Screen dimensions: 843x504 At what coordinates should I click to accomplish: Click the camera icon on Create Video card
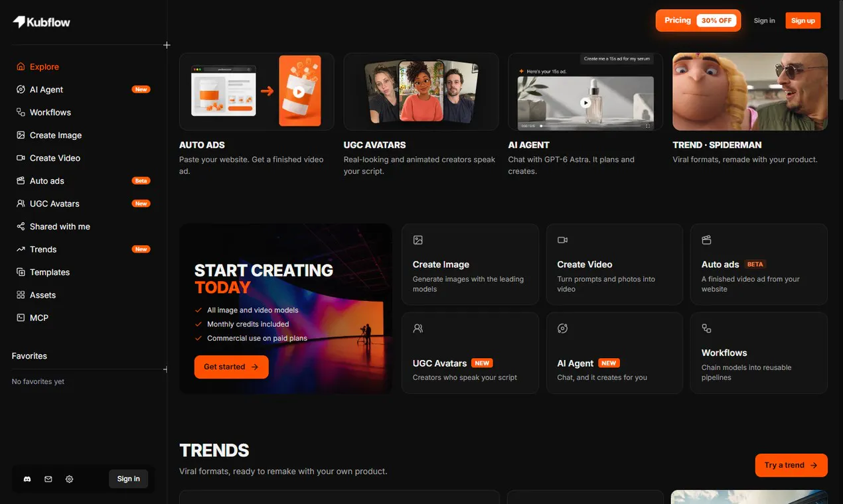click(562, 240)
